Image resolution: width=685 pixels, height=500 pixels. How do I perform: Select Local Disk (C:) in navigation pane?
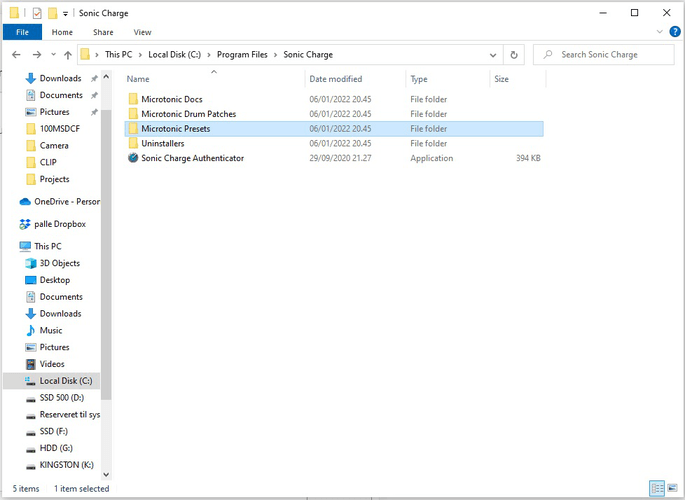pos(52,381)
